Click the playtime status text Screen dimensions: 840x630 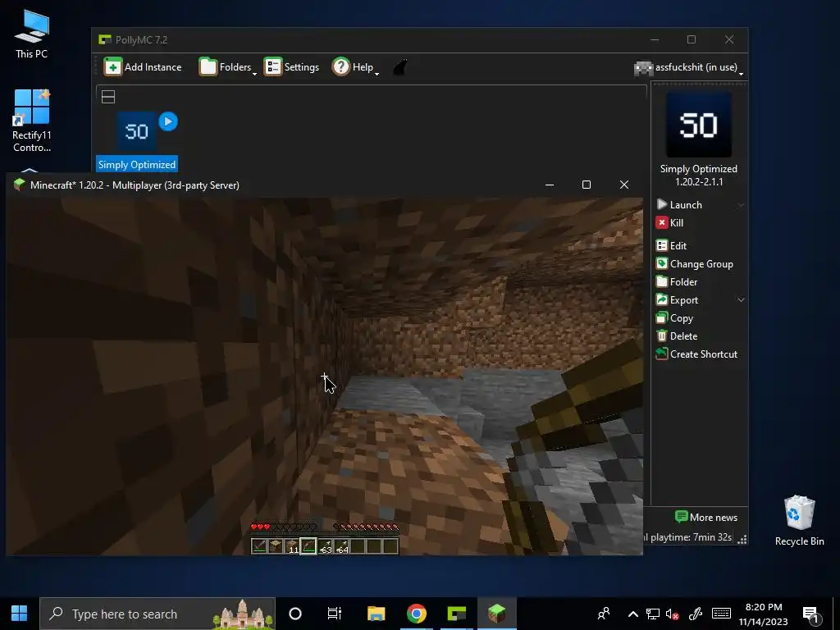(687, 537)
